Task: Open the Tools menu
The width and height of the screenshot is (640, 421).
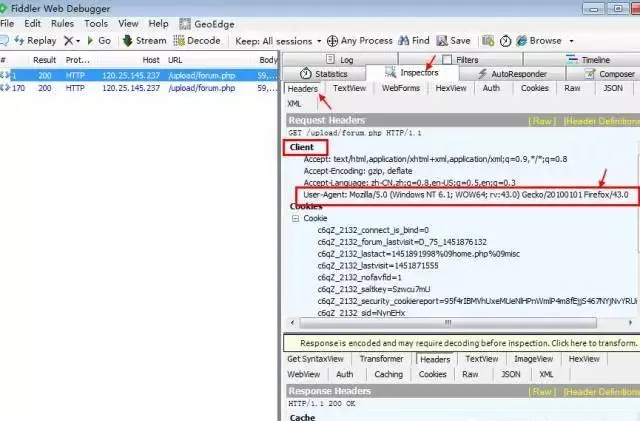Action: click(96, 24)
